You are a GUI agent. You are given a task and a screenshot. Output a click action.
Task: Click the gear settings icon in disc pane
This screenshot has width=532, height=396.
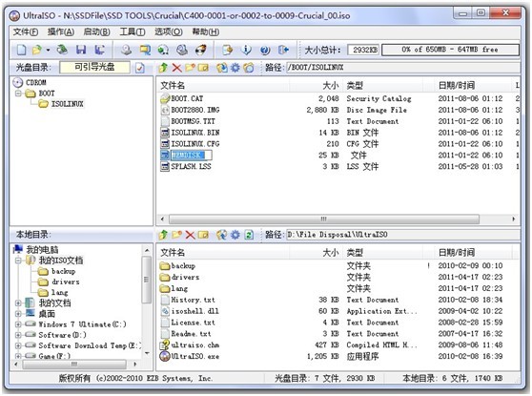point(235,68)
